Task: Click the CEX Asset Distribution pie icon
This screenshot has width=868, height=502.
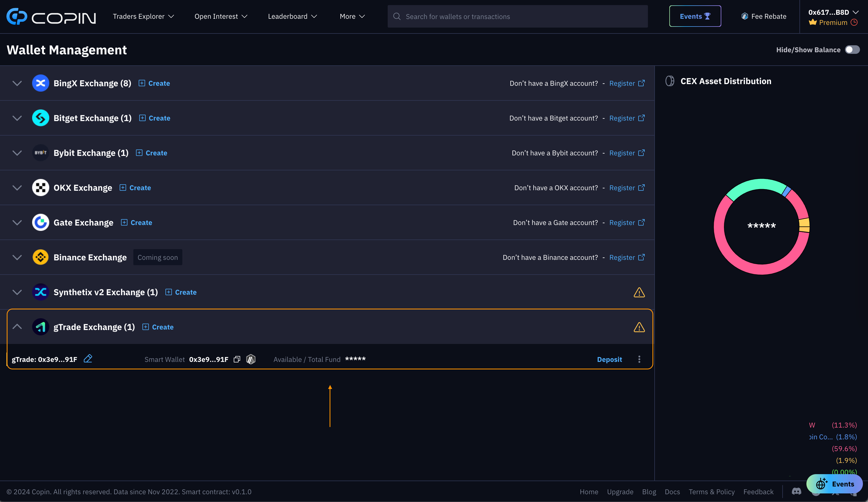Action: [x=670, y=81]
